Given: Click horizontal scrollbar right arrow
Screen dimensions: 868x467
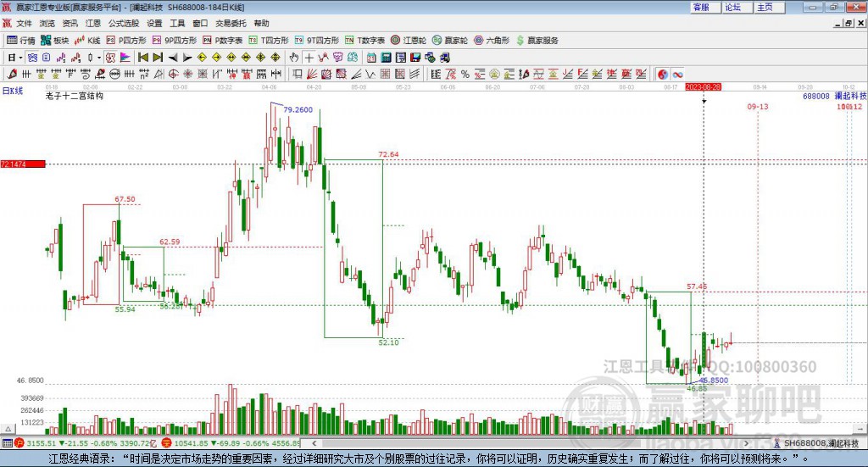Looking at the screenshot, I should click(746, 443).
